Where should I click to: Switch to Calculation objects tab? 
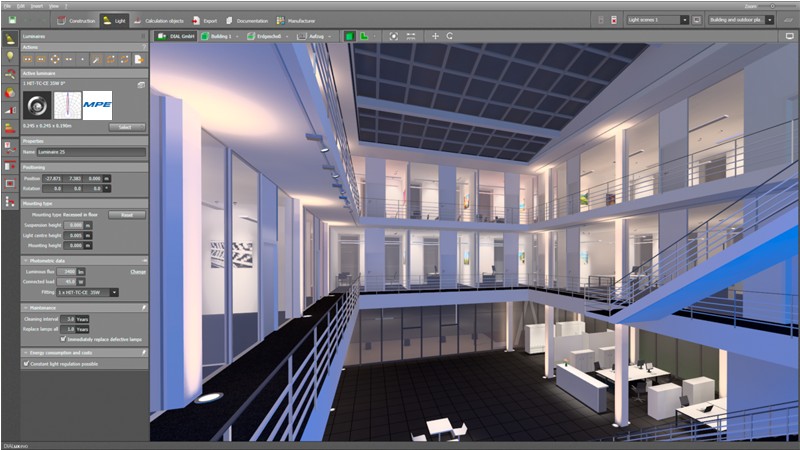pyautogui.click(x=162, y=19)
